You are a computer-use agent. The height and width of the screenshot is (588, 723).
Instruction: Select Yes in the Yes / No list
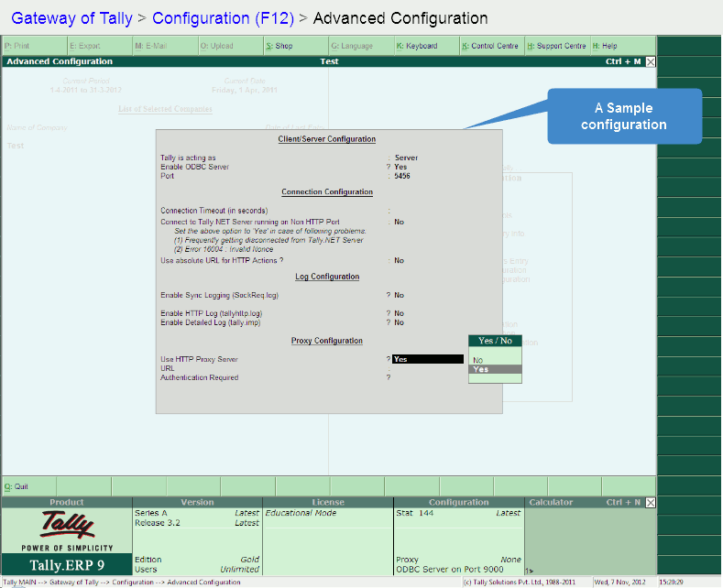coord(495,369)
